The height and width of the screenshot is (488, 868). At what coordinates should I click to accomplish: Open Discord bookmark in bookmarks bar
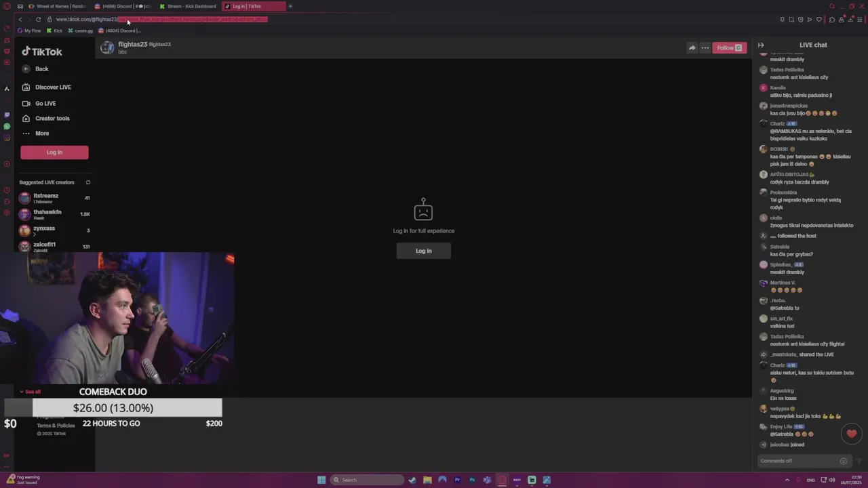119,30
